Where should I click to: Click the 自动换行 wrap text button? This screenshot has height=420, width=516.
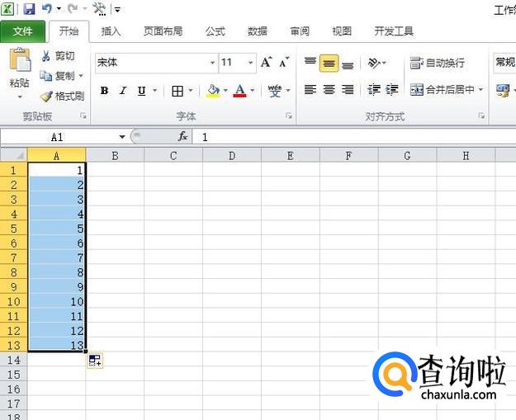[x=438, y=63]
